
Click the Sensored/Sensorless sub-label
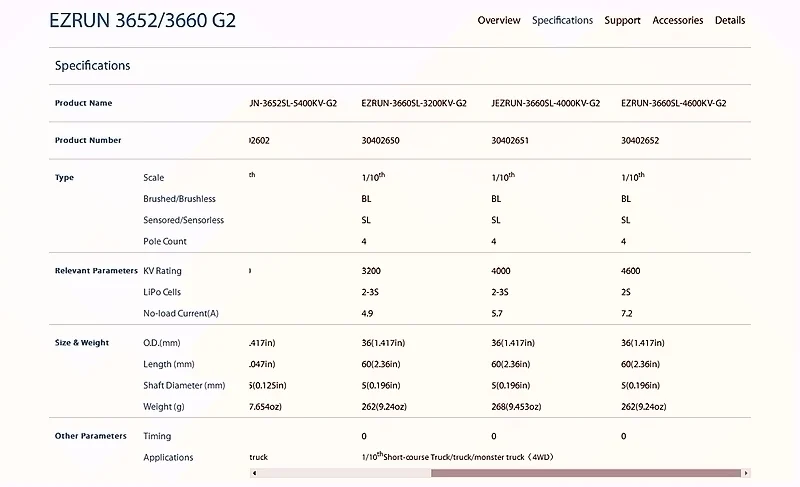(183, 220)
